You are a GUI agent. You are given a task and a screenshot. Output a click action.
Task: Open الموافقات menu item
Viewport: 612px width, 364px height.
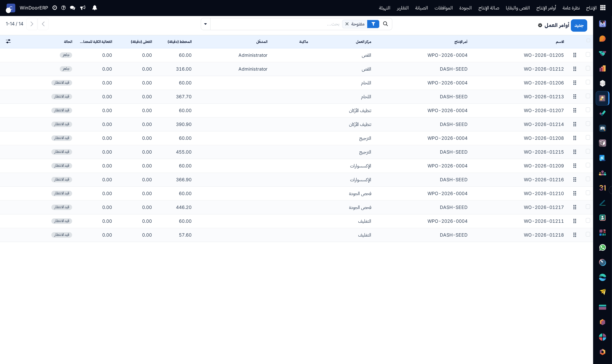(443, 8)
